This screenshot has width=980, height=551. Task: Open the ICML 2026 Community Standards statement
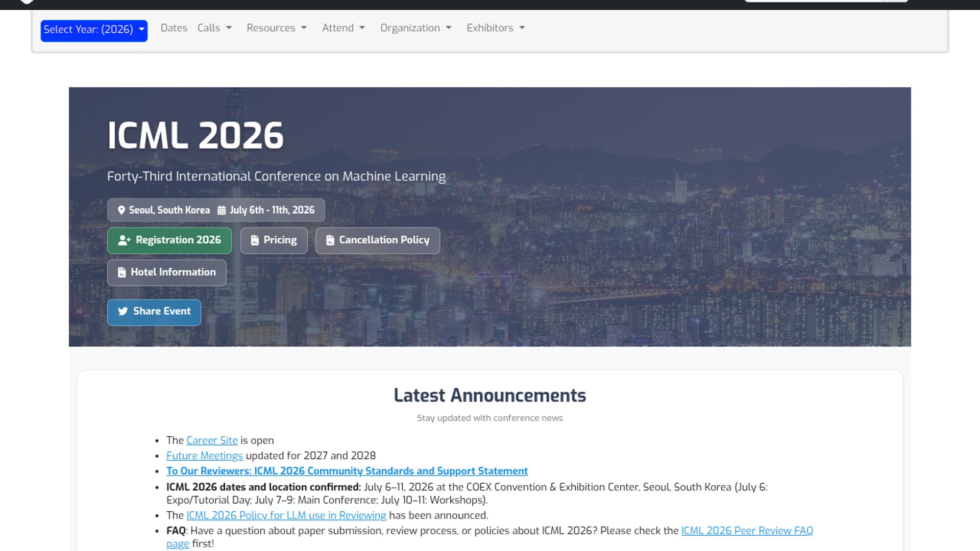tap(347, 470)
